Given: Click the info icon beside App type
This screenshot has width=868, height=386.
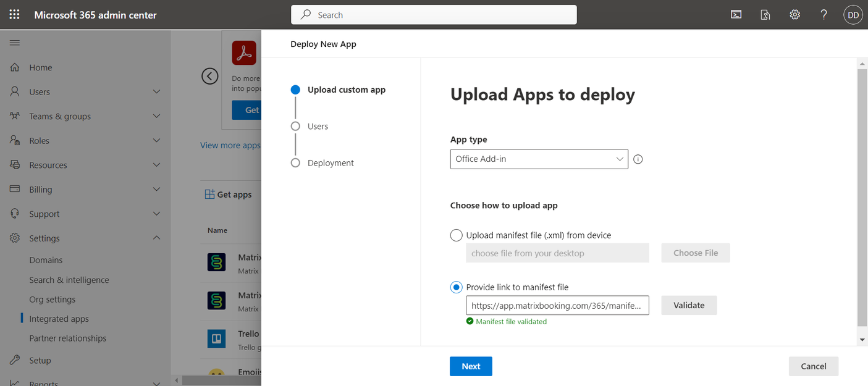Looking at the screenshot, I should [638, 159].
